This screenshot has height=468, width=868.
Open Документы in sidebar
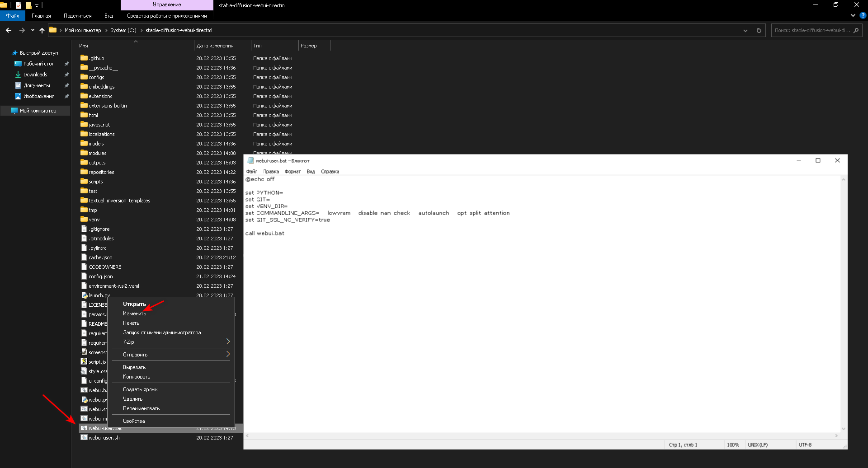tap(37, 85)
